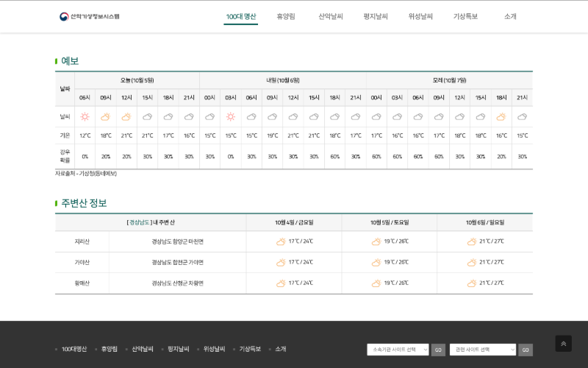This screenshot has height=368, width=588.
Task: Click the 경상남도 region label in table header
Action: point(140,222)
